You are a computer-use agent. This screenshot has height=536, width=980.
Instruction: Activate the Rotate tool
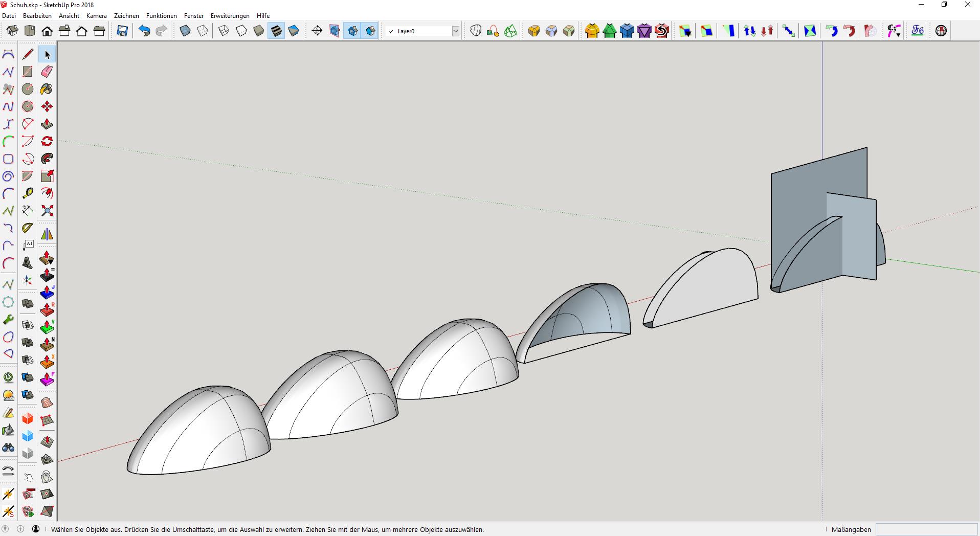pyautogui.click(x=47, y=141)
